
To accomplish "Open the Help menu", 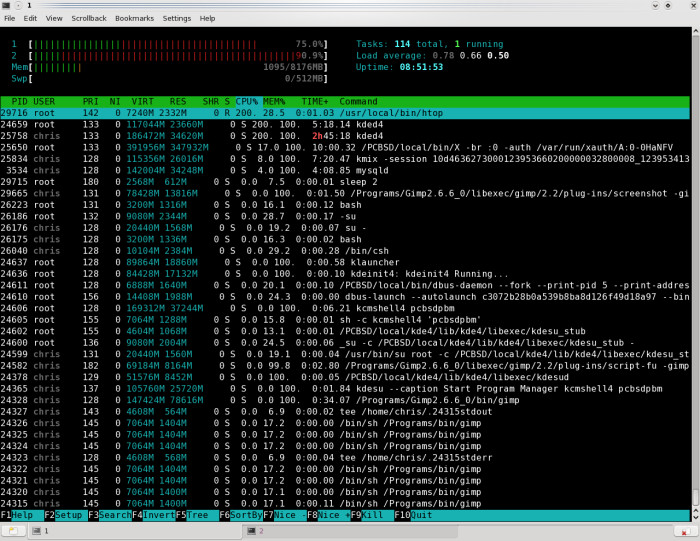I will point(207,18).
